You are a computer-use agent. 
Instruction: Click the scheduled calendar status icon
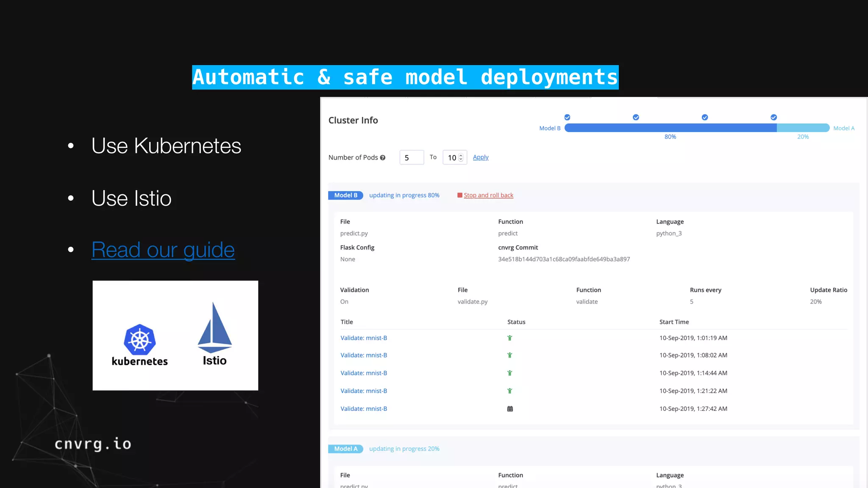tap(510, 409)
